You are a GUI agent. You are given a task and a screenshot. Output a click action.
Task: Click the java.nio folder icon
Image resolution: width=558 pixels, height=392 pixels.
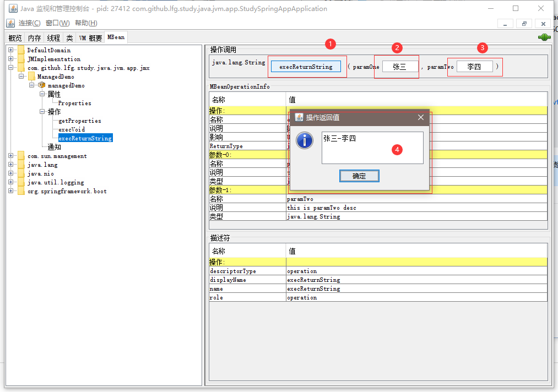21,173
